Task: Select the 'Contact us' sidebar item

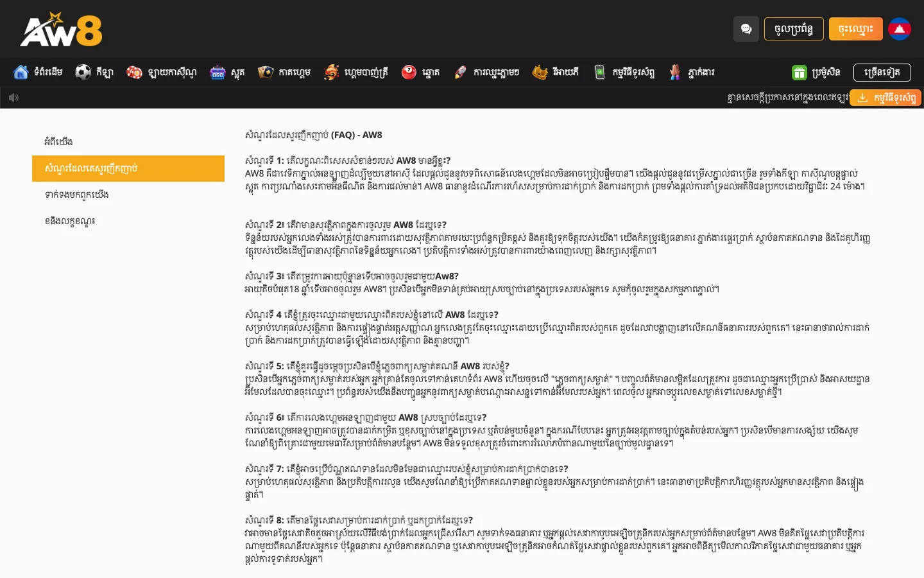Action: 128,195
